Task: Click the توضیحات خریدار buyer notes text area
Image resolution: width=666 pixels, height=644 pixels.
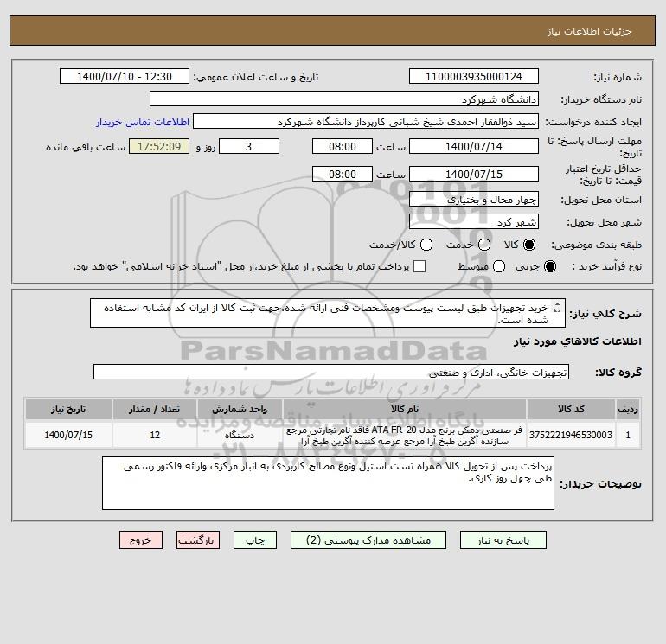Action: click(328, 483)
